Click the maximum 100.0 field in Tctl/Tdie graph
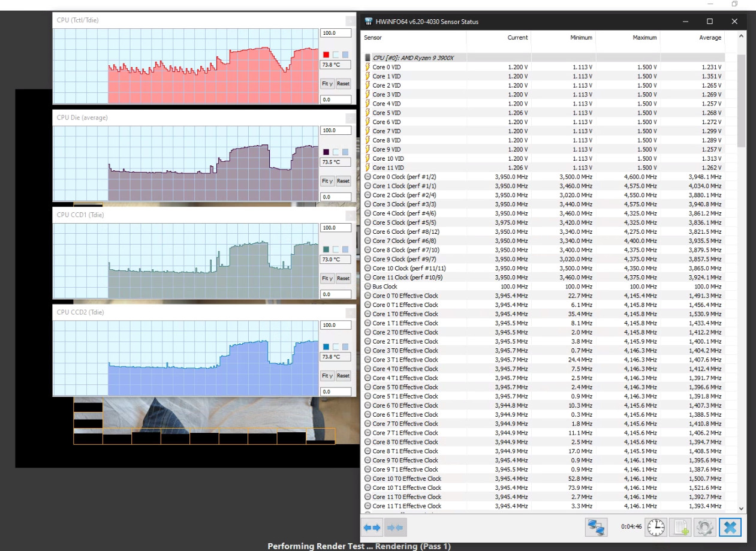 (336, 33)
